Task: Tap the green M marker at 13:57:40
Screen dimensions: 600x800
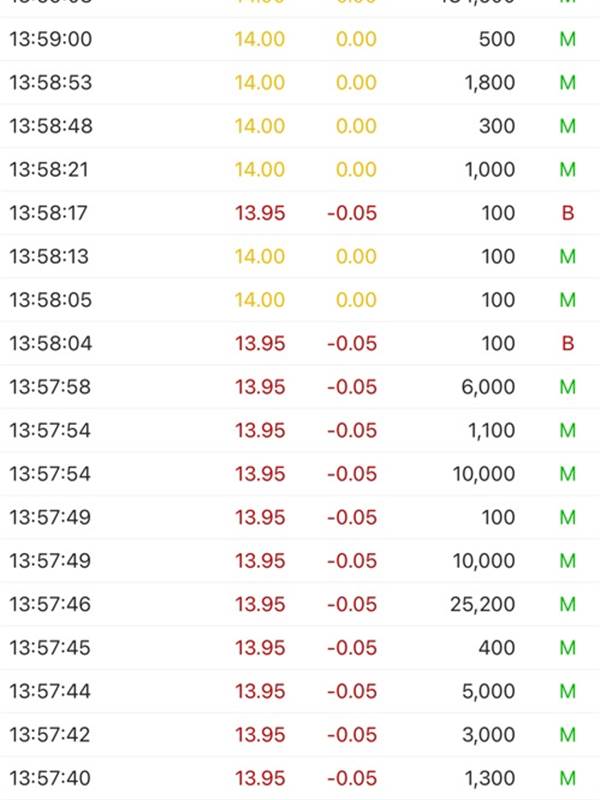Action: tap(568, 779)
